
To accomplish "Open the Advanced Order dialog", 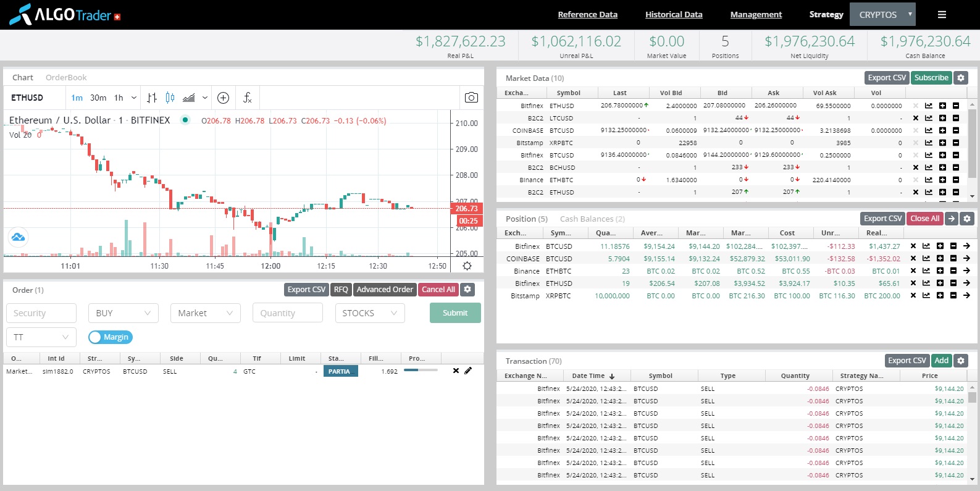I will pos(385,289).
